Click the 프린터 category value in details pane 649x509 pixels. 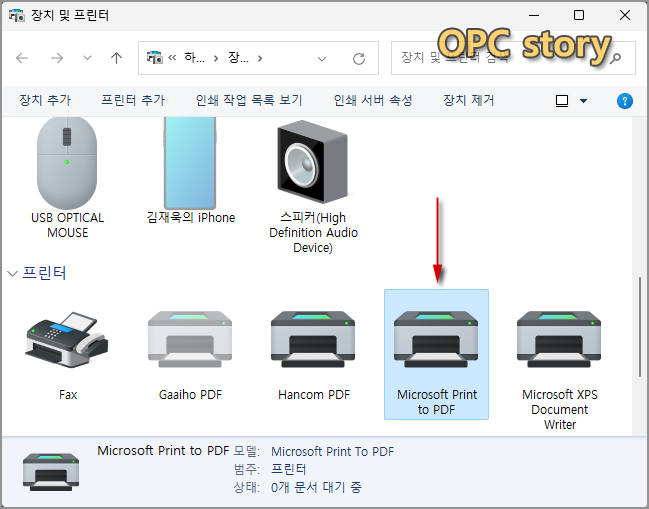click(288, 469)
